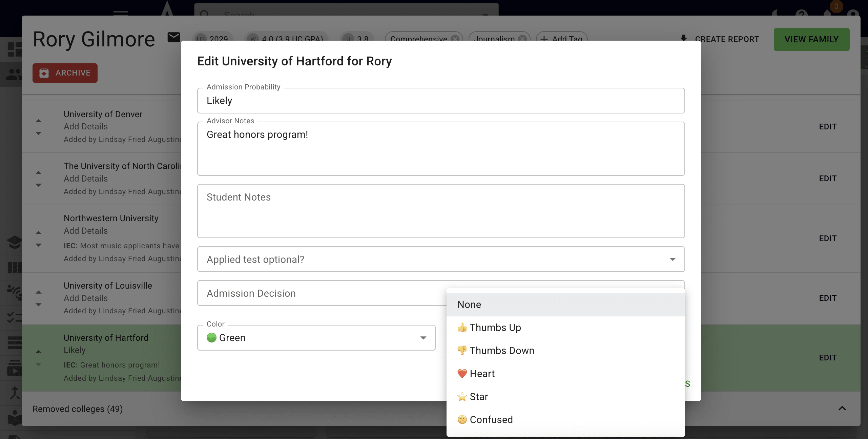Click Add Details under Northwestern University
Image resolution: width=868 pixels, height=439 pixels.
click(x=86, y=231)
